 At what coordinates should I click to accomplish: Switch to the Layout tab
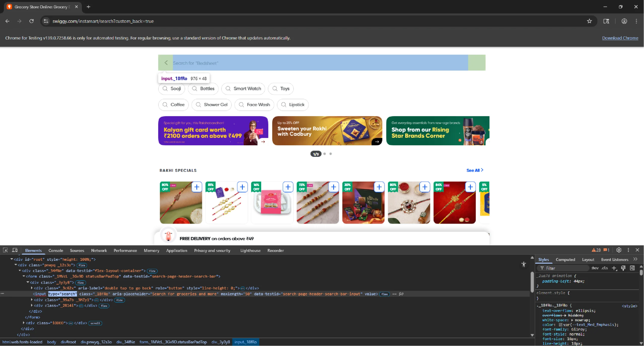588,260
